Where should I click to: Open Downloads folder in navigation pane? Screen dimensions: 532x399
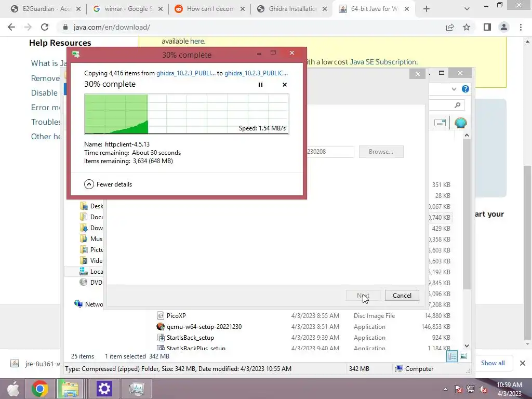coord(90,228)
